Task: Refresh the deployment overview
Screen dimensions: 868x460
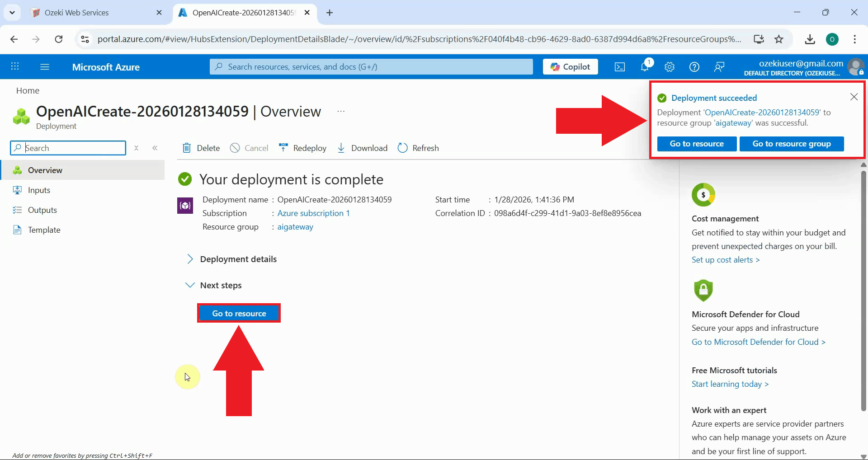Action: (x=418, y=148)
